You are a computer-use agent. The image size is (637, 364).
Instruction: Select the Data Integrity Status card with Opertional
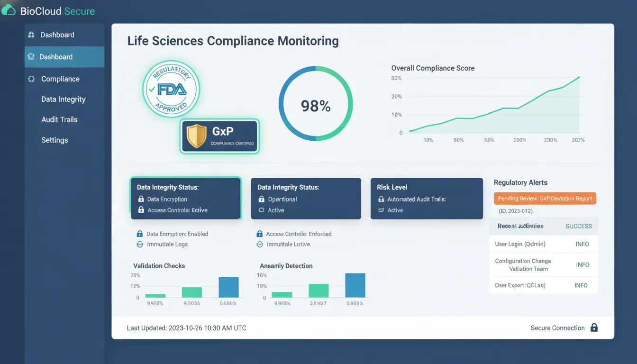tap(306, 199)
